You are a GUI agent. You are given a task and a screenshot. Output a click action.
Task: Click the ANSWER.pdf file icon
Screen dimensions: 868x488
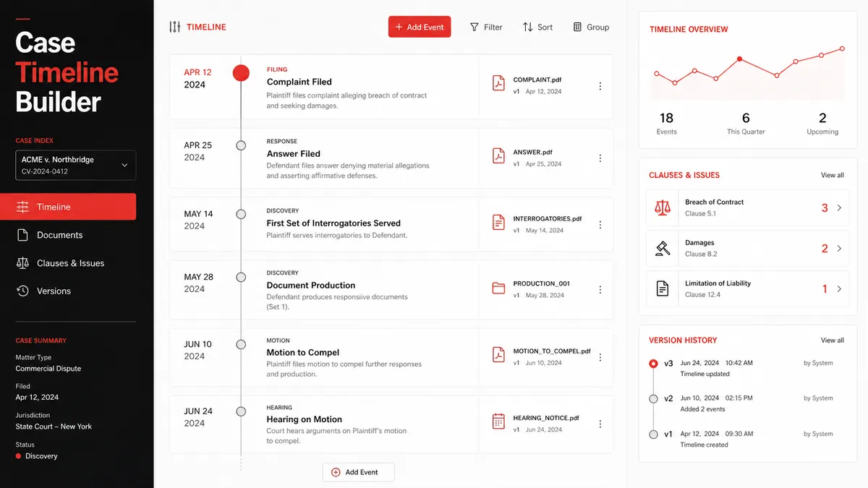[498, 155]
